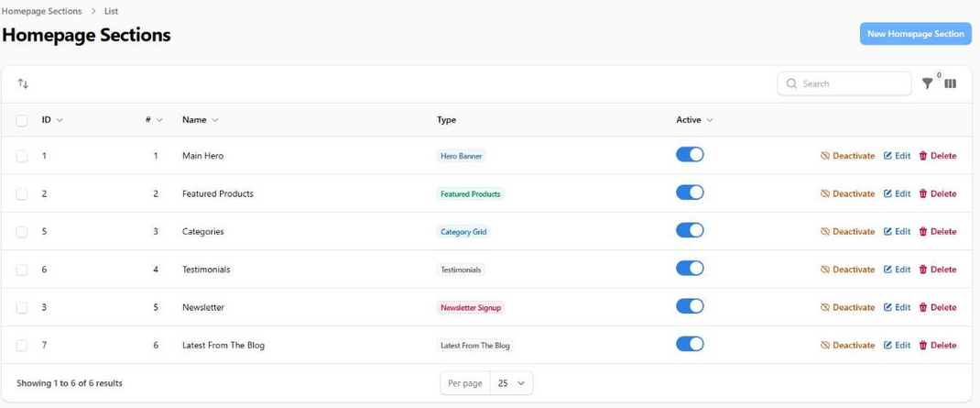The width and height of the screenshot is (980, 408).
Task: Sort table by Active column
Action: click(694, 120)
